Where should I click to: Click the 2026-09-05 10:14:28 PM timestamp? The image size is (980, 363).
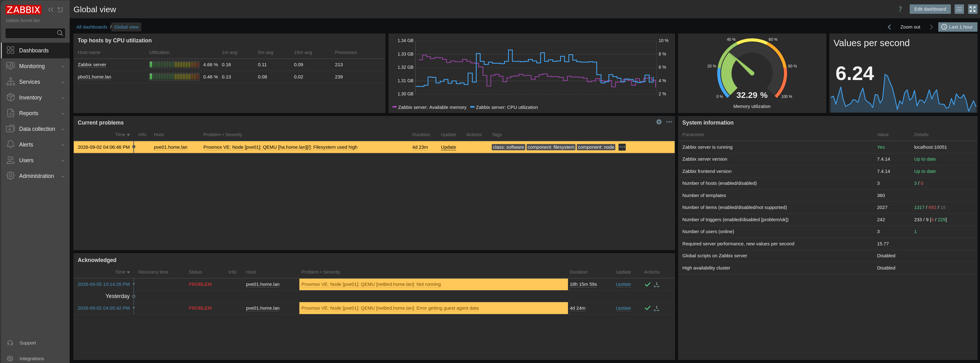click(104, 284)
